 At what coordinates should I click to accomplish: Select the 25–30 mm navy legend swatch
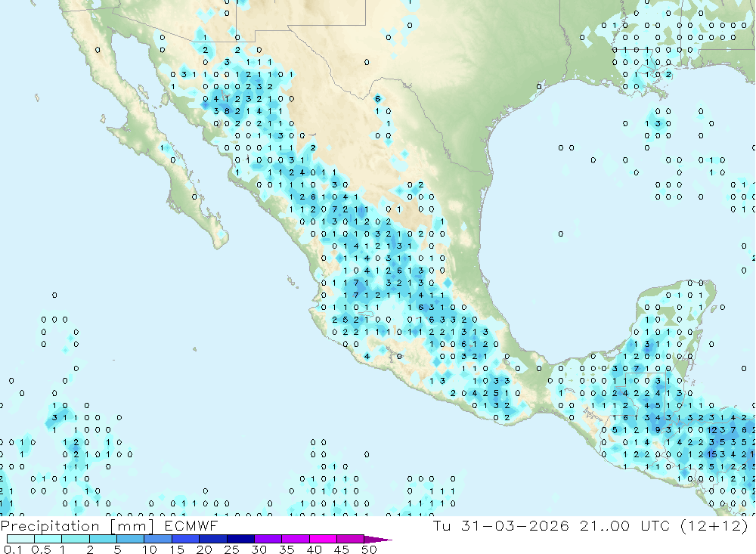click(x=240, y=539)
